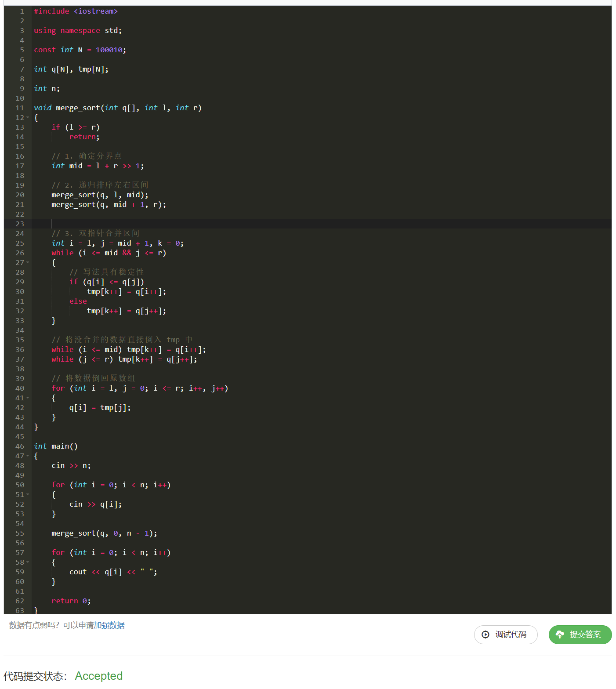Click line number 40 in the gutter
The height and width of the screenshot is (689, 616).
(20, 388)
